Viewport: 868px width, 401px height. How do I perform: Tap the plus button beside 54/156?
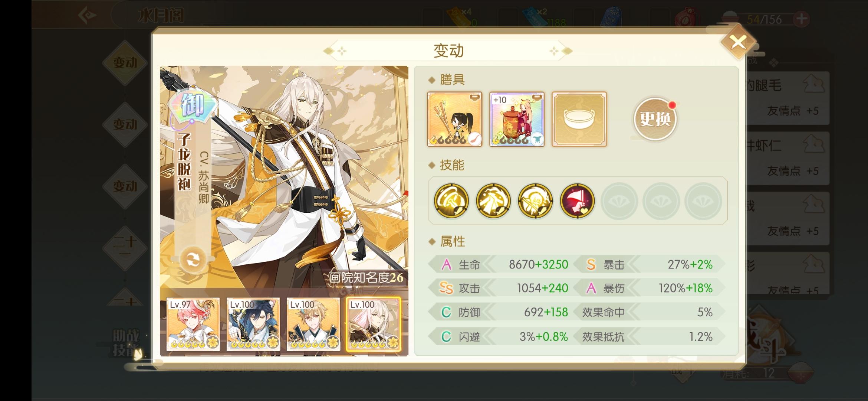click(x=801, y=19)
